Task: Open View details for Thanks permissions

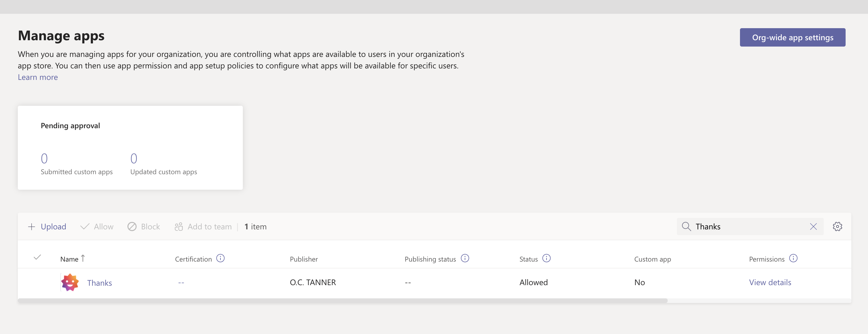Action: [x=770, y=282]
